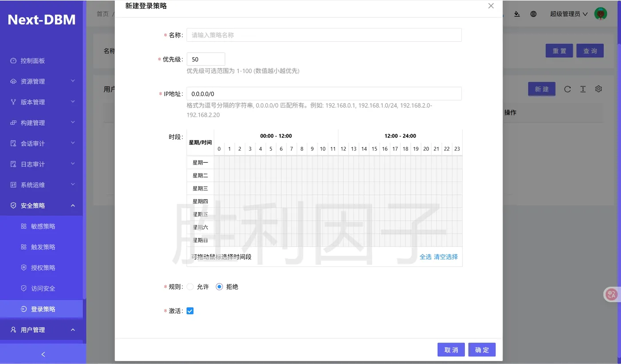Select the 星期三 hour 12 time cell
Viewport: 621px width, 364px height.
point(343,188)
